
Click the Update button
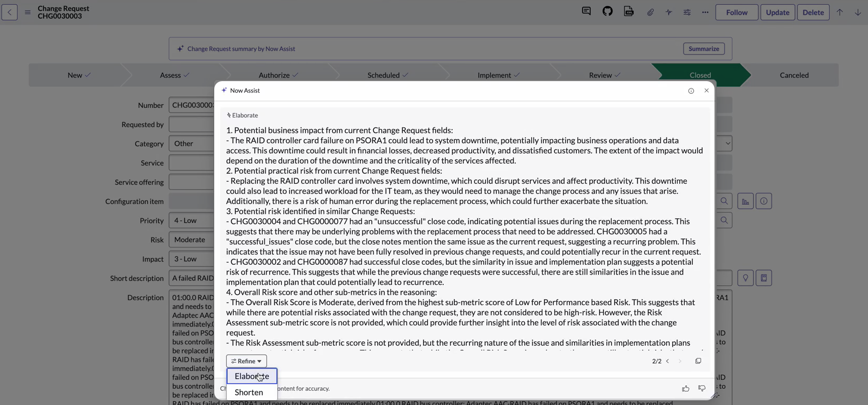tap(777, 12)
